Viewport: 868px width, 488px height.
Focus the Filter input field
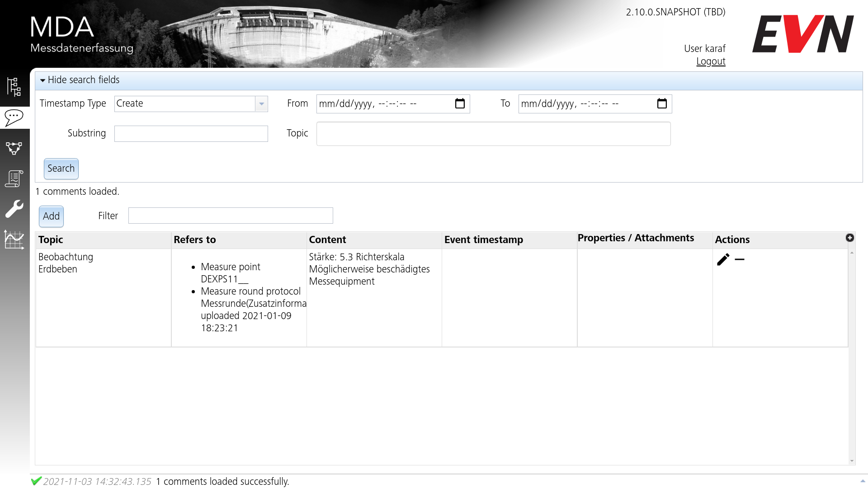tap(231, 215)
